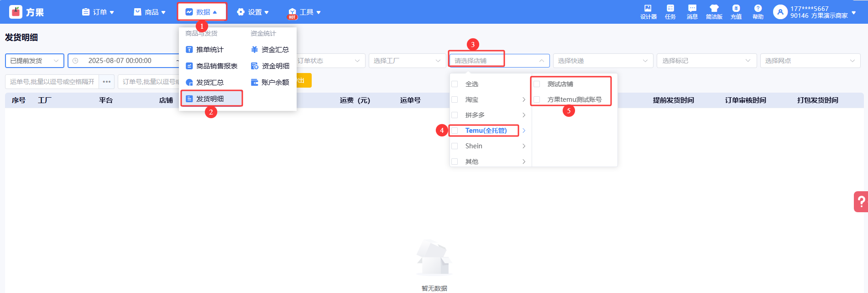Expand the 淘宝 submenu arrow

point(524,99)
